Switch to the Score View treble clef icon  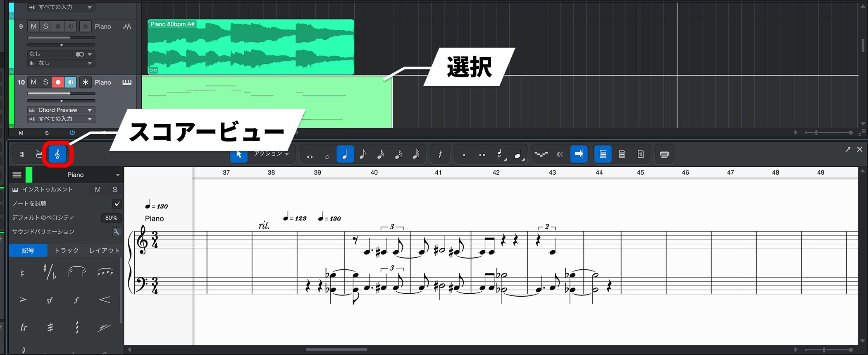tap(57, 154)
